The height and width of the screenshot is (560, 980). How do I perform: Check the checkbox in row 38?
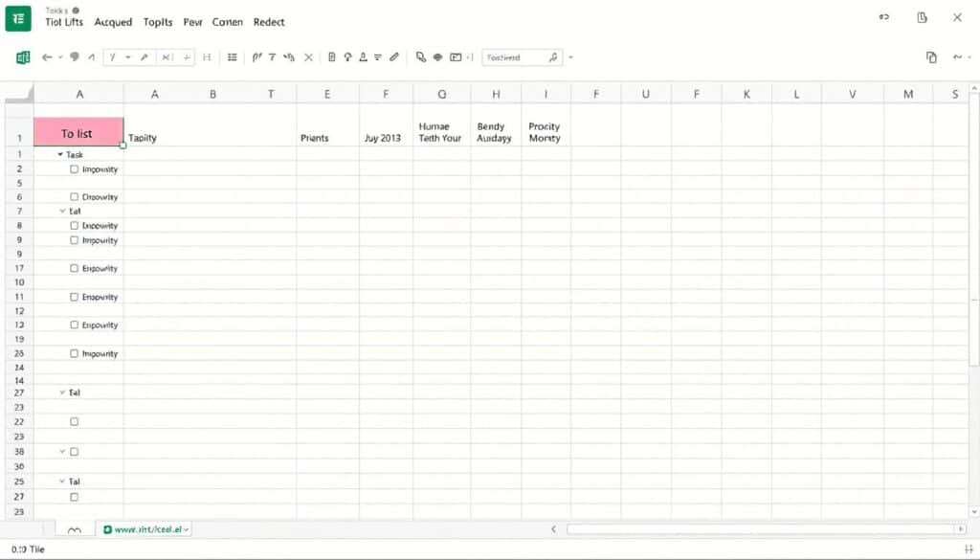click(75, 452)
